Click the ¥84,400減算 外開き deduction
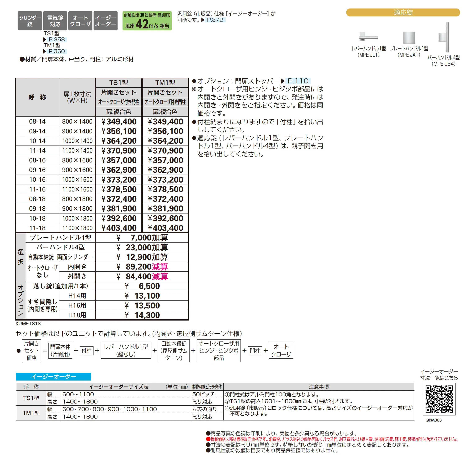Viewport: 476px width, 465px height. [142, 276]
